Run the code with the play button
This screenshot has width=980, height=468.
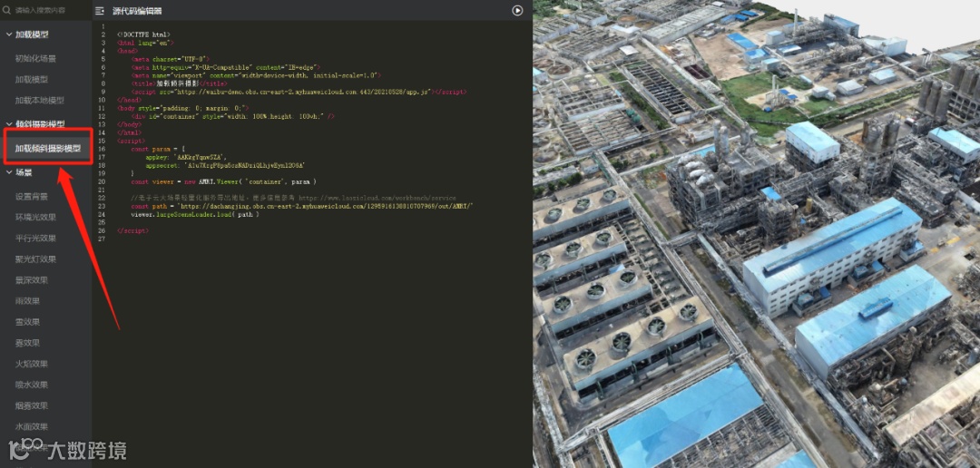coord(517,11)
